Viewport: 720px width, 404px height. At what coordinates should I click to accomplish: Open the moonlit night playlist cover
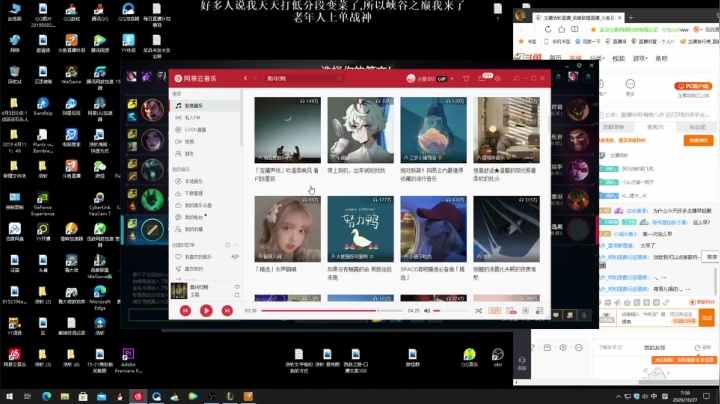[x=287, y=130]
